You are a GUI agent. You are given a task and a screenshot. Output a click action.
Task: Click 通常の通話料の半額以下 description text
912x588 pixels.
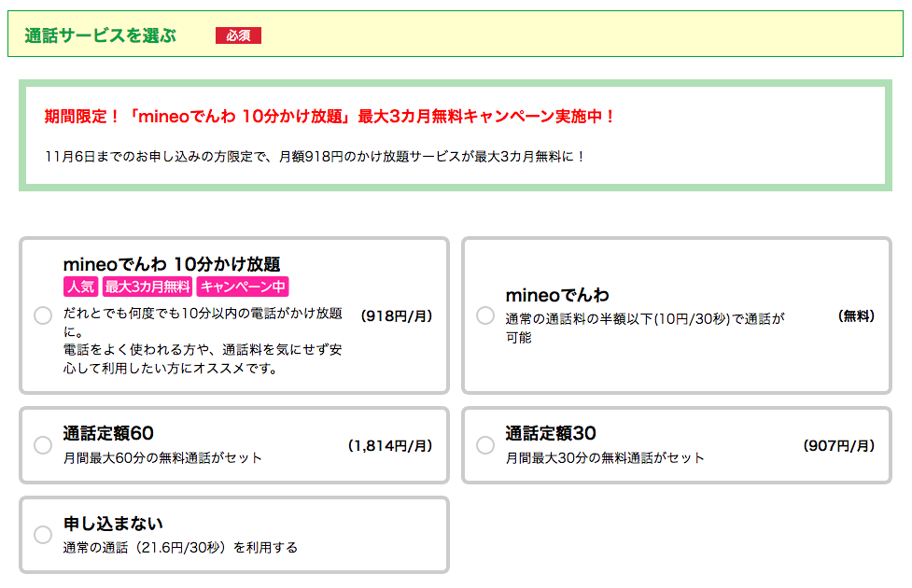(645, 328)
